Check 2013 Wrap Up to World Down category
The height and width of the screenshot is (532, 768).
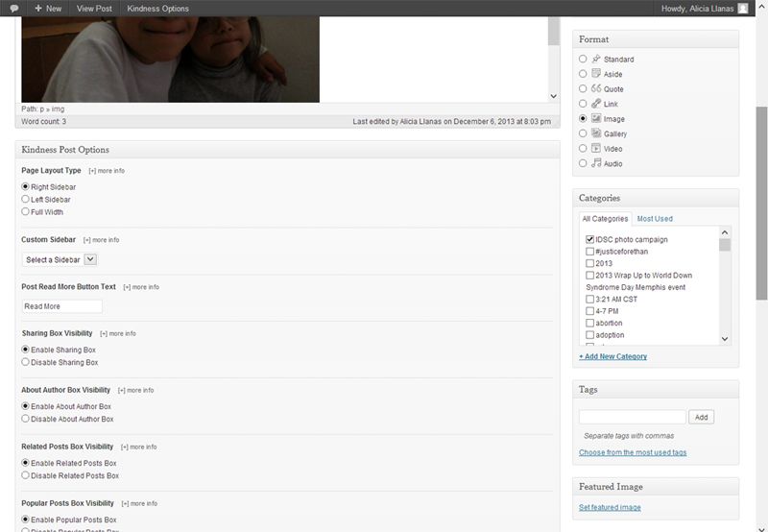[589, 276]
